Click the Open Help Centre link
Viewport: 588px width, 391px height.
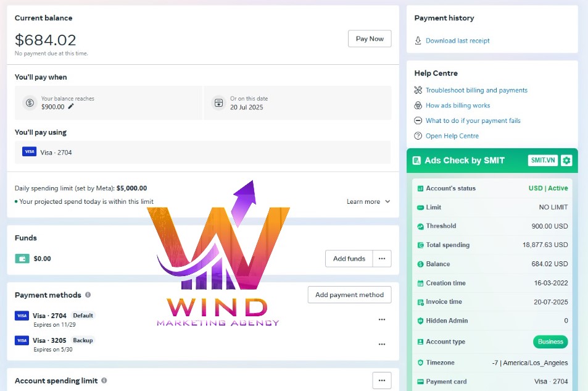point(452,136)
